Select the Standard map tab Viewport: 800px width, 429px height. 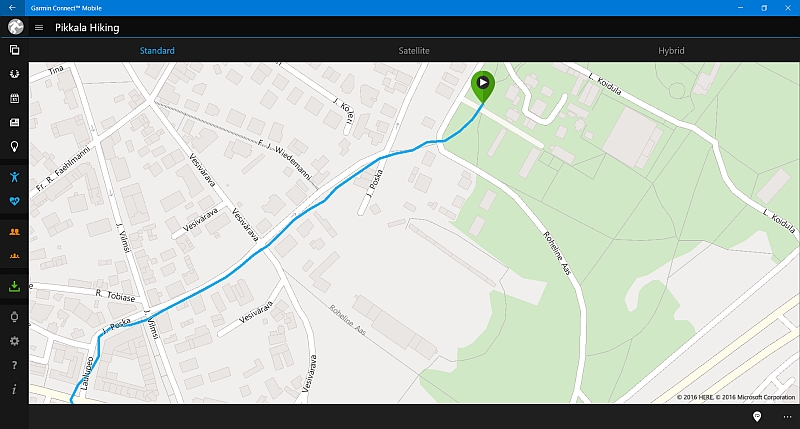[157, 51]
